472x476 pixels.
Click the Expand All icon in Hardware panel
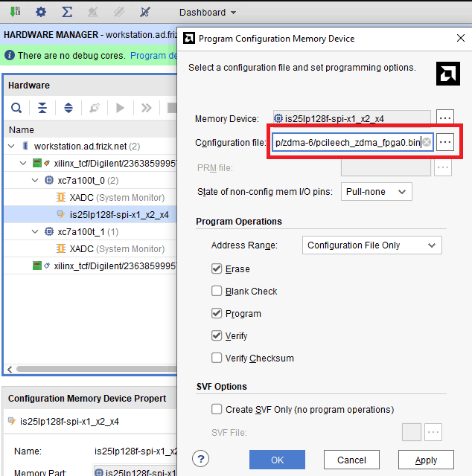[x=68, y=108]
